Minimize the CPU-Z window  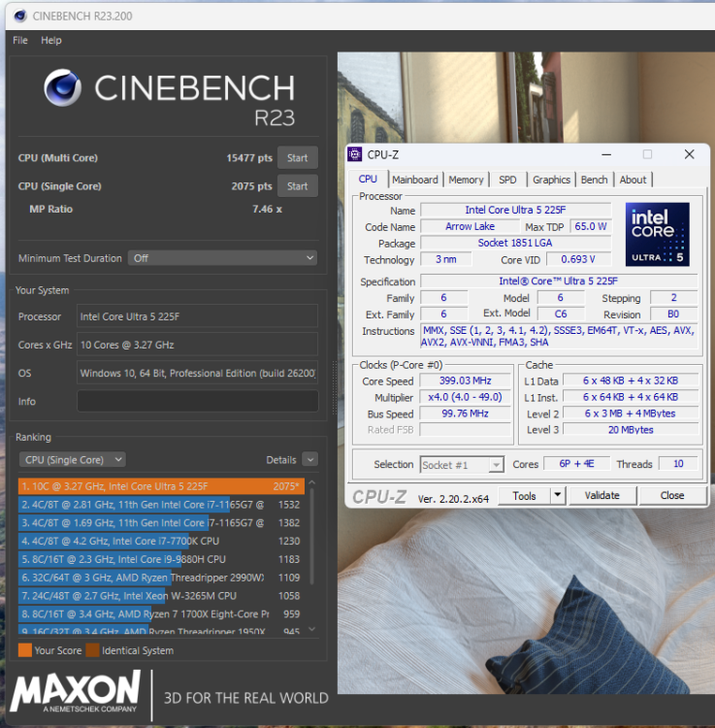tap(606, 154)
